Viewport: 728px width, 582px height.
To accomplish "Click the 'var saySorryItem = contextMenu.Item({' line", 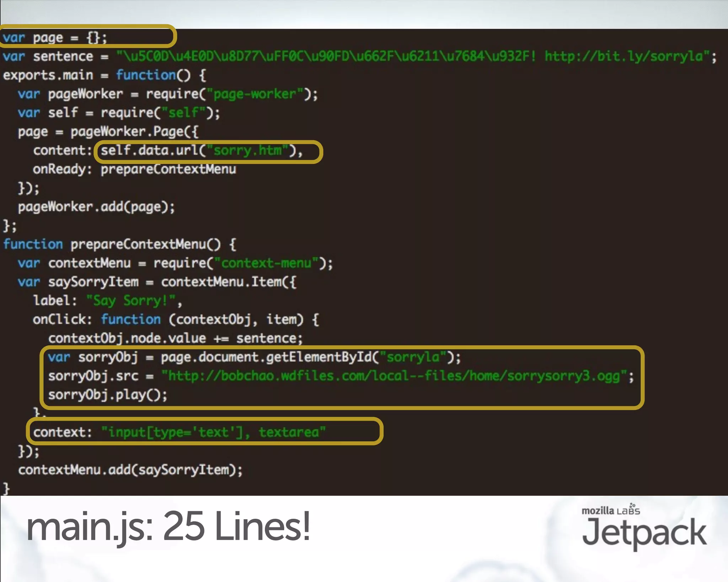I will (157, 282).
